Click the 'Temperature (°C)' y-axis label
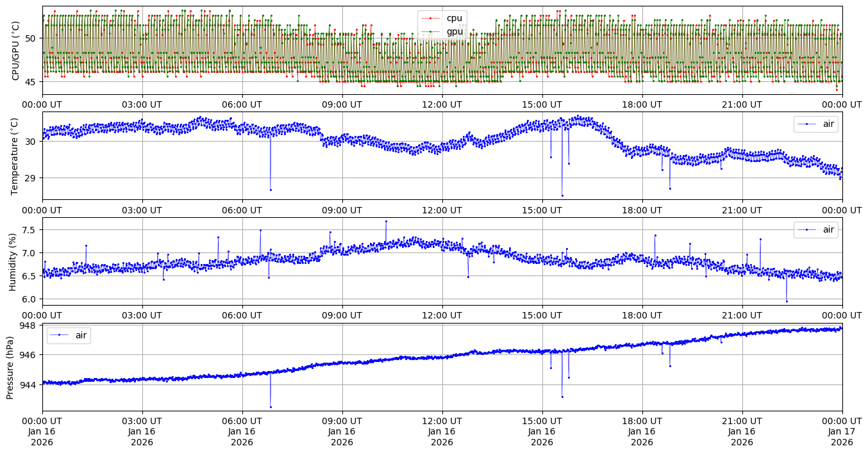 click(15, 156)
